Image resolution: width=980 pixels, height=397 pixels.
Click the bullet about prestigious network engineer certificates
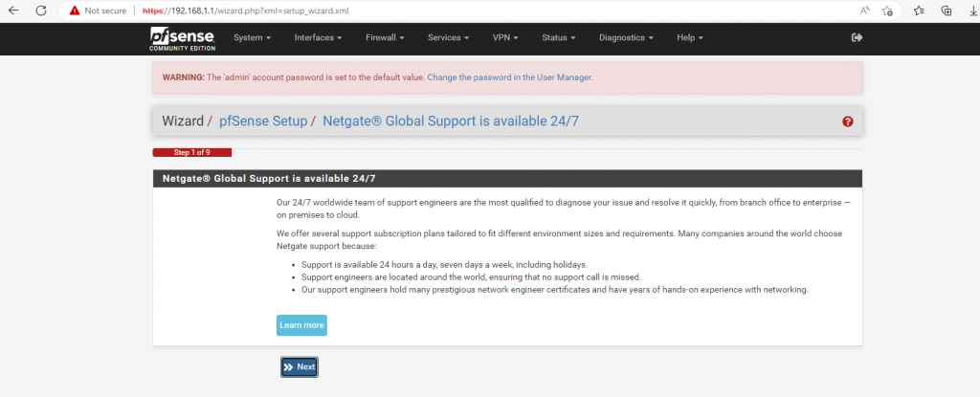[x=555, y=290]
